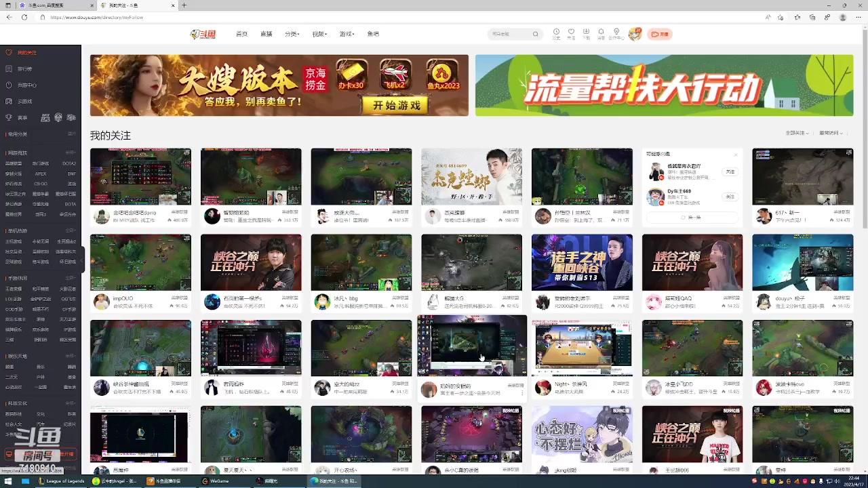
Task: Open 首页 in the header menu
Action: [x=241, y=34]
